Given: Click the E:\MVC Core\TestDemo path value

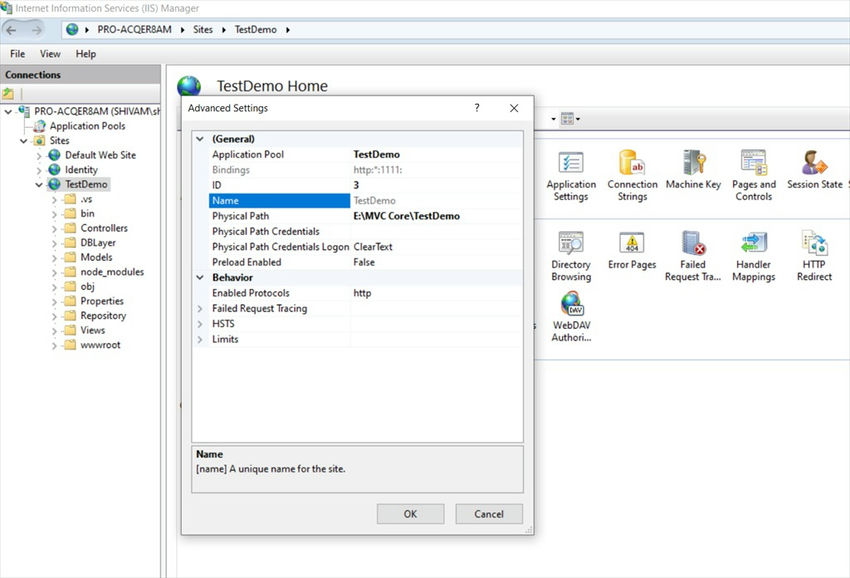Looking at the screenshot, I should coord(407,216).
